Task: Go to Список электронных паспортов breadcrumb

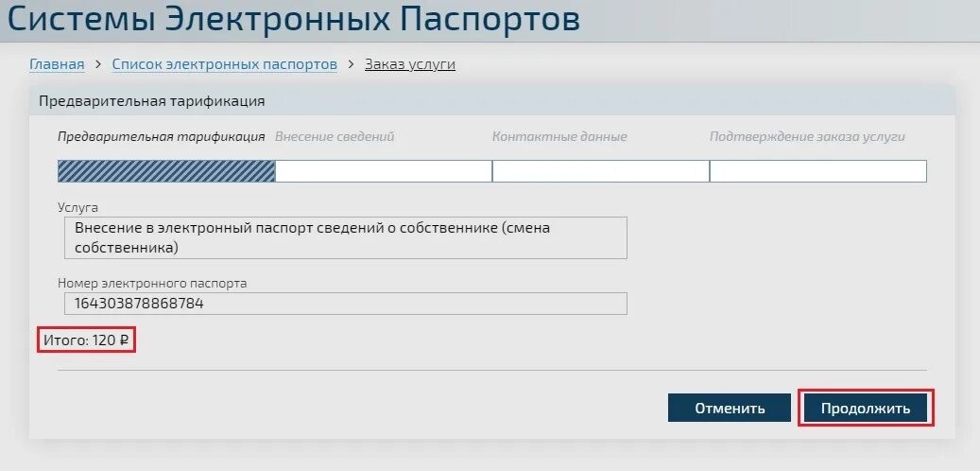Action: pos(224,64)
